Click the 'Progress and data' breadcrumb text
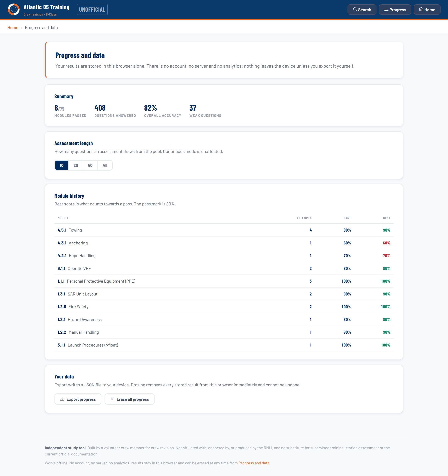 coord(41,28)
